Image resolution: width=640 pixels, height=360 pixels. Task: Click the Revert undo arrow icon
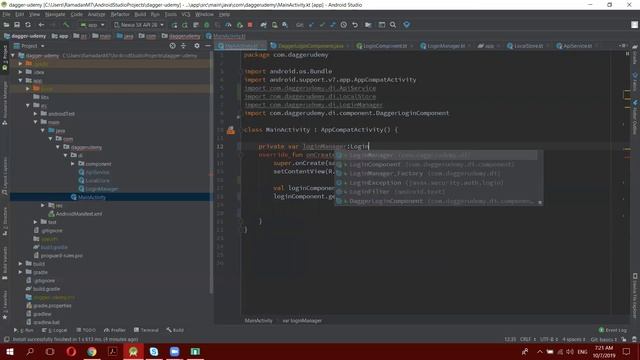click(x=355, y=25)
